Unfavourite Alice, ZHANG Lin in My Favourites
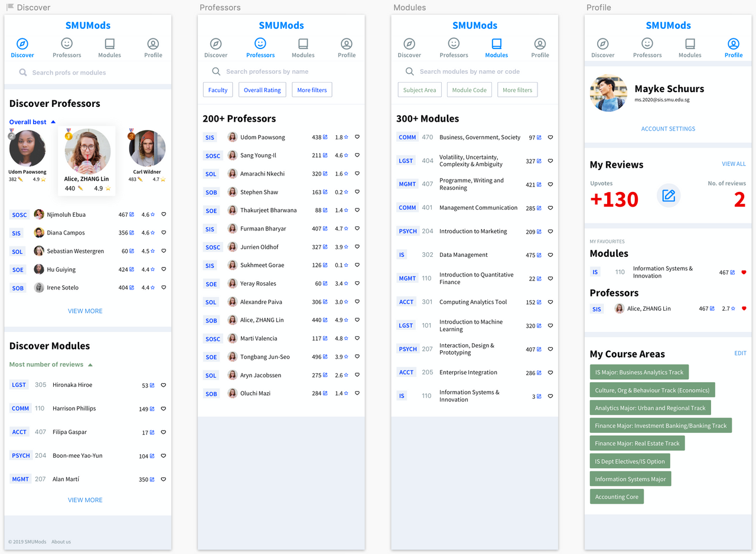The width and height of the screenshot is (756, 554). pos(744,308)
